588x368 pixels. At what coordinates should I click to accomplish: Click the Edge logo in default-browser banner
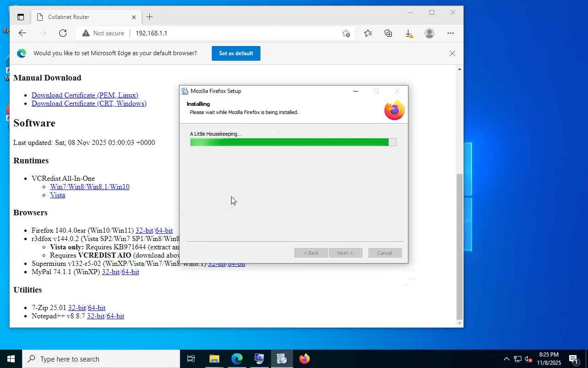tap(22, 53)
